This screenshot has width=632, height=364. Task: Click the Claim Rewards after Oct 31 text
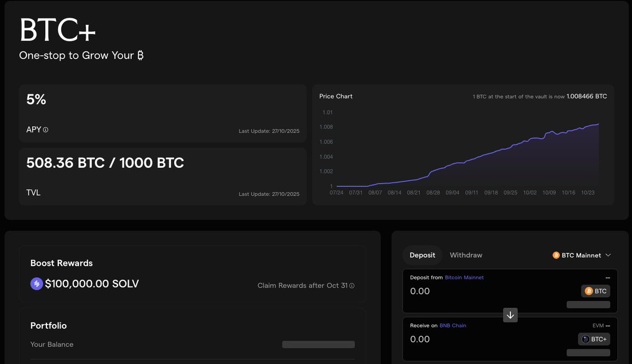pos(302,286)
